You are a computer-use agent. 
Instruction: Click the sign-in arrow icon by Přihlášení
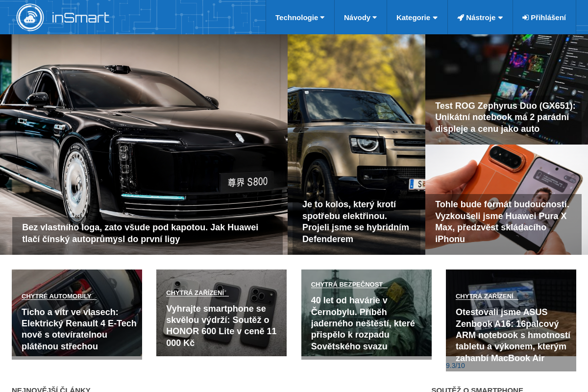[x=526, y=18]
